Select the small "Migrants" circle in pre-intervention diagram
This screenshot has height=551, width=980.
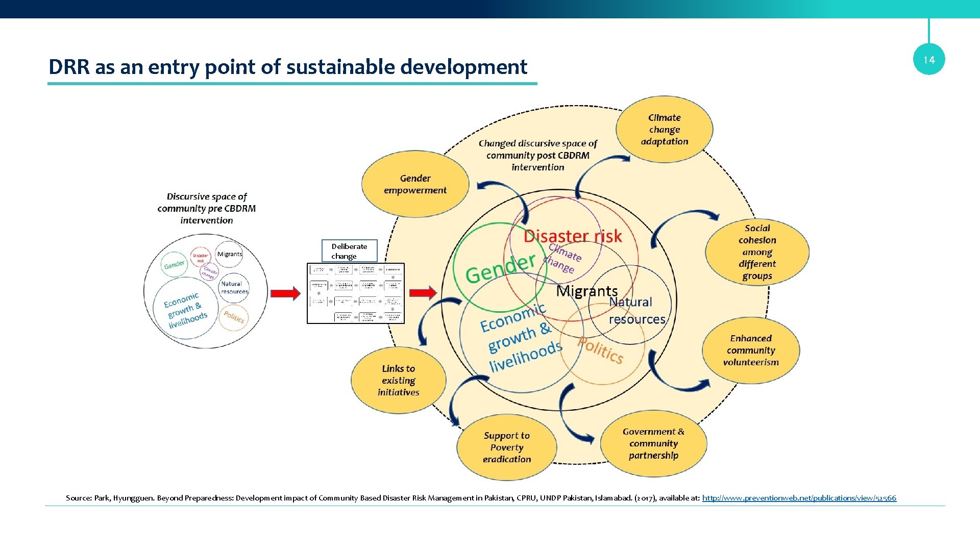229,254
